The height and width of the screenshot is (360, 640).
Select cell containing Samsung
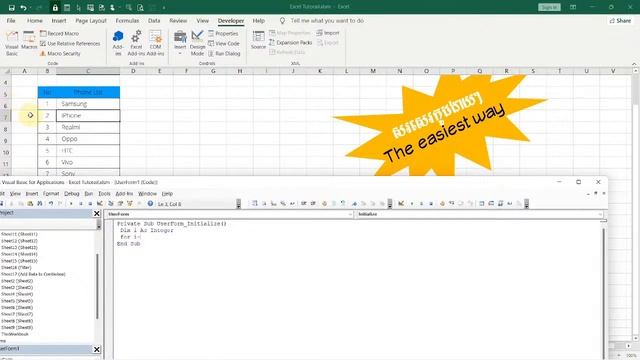88,104
